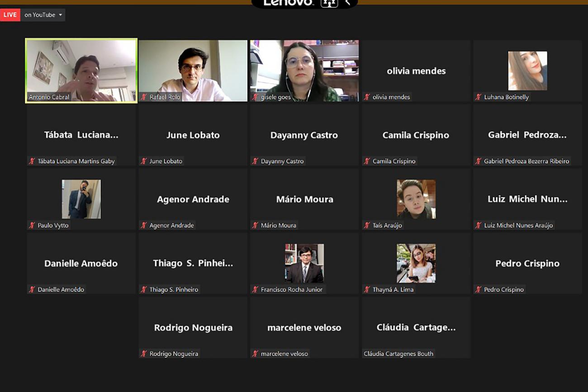Click the large 'Danielle Amoêdo' tile name
Screen dimensions: 588x392
click(x=81, y=264)
